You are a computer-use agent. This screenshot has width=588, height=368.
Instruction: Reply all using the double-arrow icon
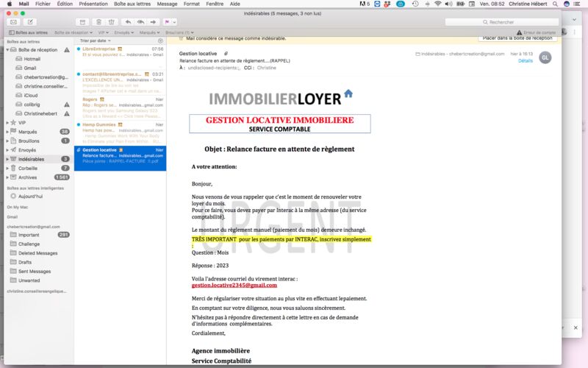point(140,22)
